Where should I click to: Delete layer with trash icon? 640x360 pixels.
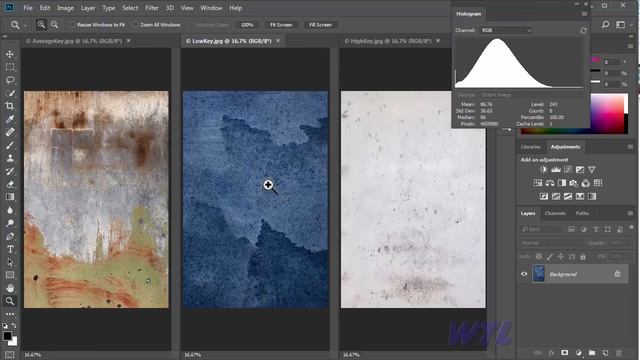pyautogui.click(x=619, y=353)
